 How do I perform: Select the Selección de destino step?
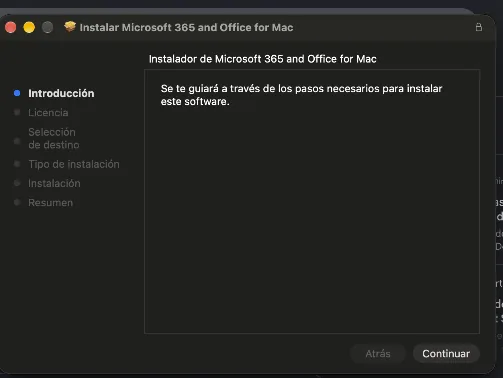pos(54,138)
